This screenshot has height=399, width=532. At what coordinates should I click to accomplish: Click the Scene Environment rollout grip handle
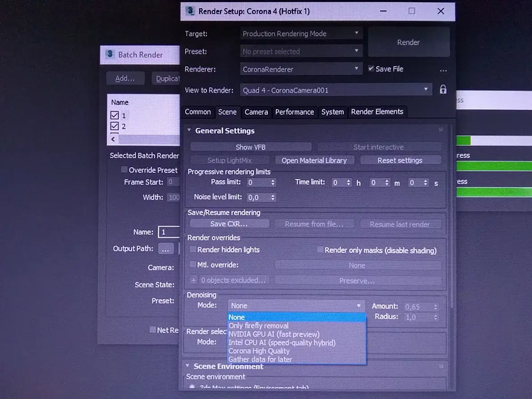point(441,367)
